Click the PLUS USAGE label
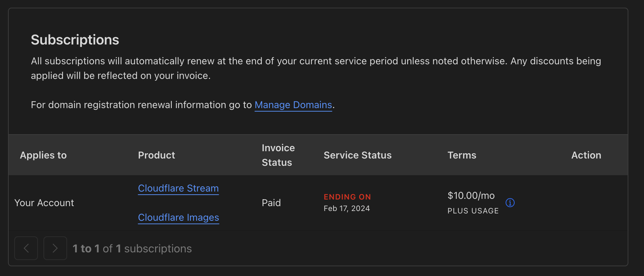The width and height of the screenshot is (644, 276). [473, 211]
